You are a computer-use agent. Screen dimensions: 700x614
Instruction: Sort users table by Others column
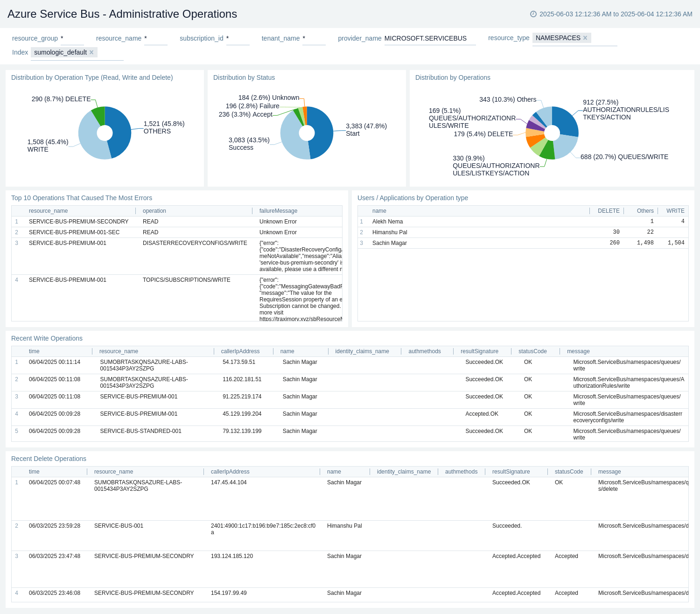645,211
